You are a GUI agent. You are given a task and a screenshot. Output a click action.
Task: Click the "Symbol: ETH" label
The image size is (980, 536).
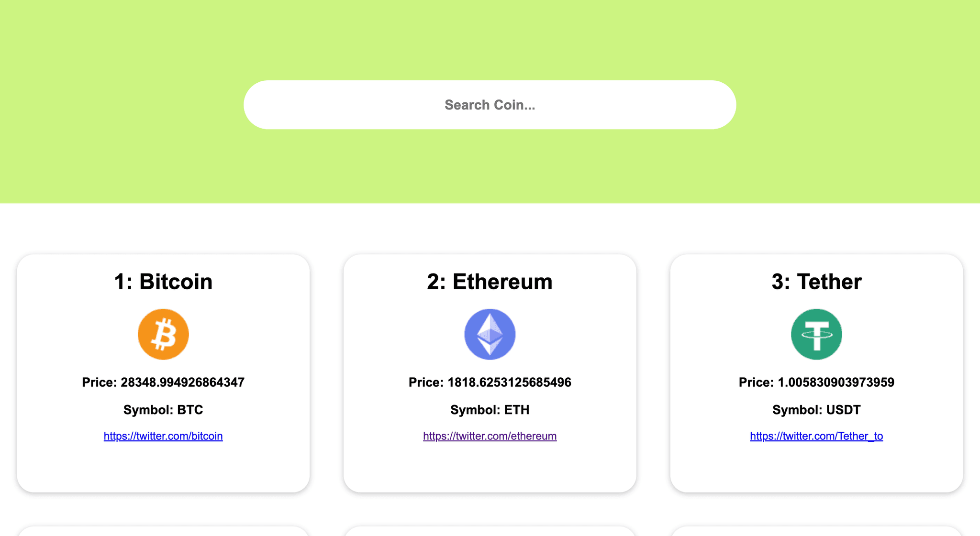click(x=490, y=410)
